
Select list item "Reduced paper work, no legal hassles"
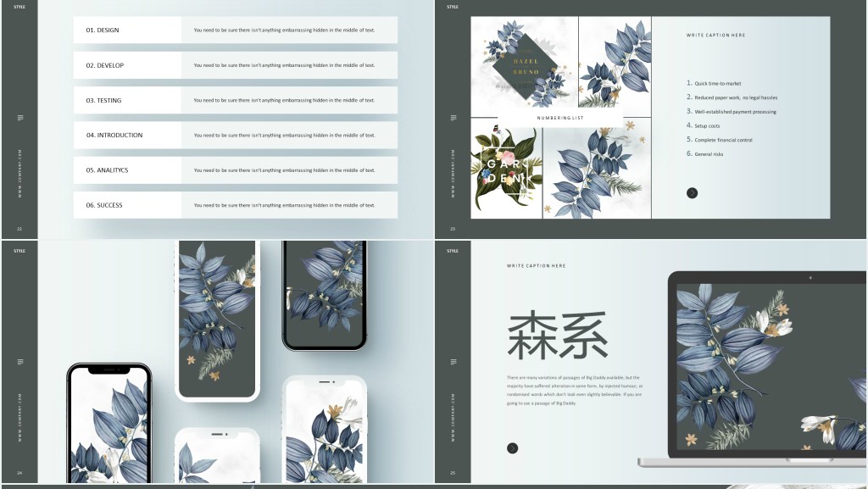pyautogui.click(x=732, y=97)
